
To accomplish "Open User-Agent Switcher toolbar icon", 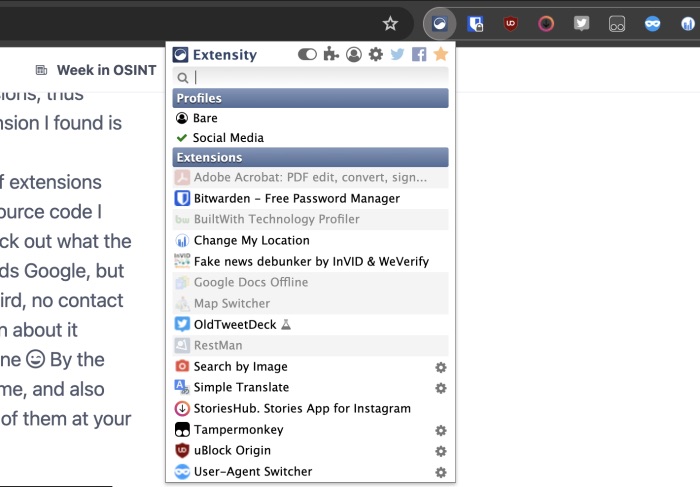I will [x=652, y=24].
